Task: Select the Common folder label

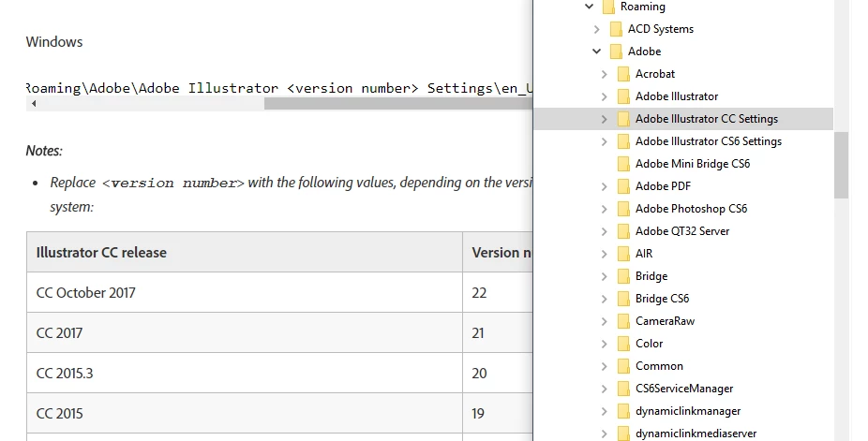Action: pos(659,366)
